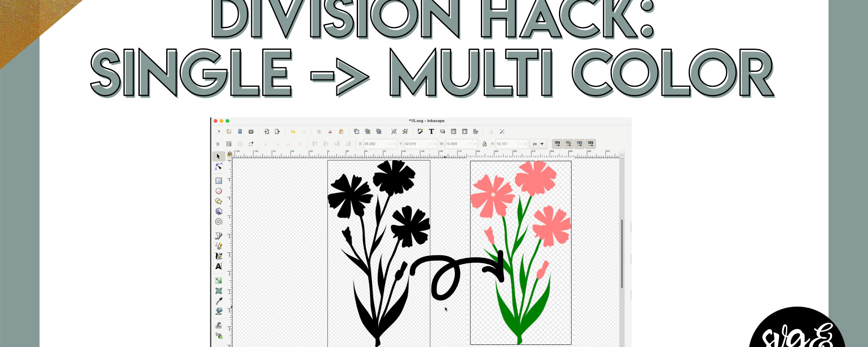Select the Gradient tool
The height and width of the screenshot is (347, 868).
pyautogui.click(x=219, y=281)
